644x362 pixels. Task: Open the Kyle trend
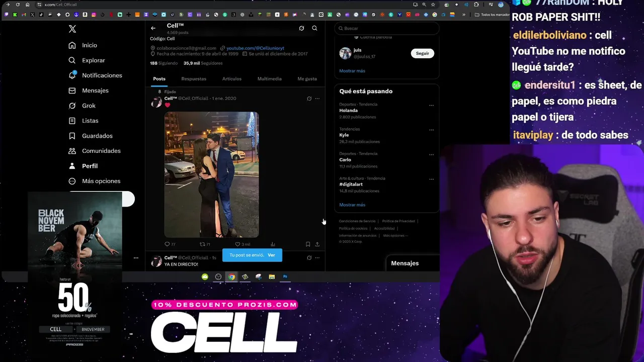pyautogui.click(x=344, y=135)
